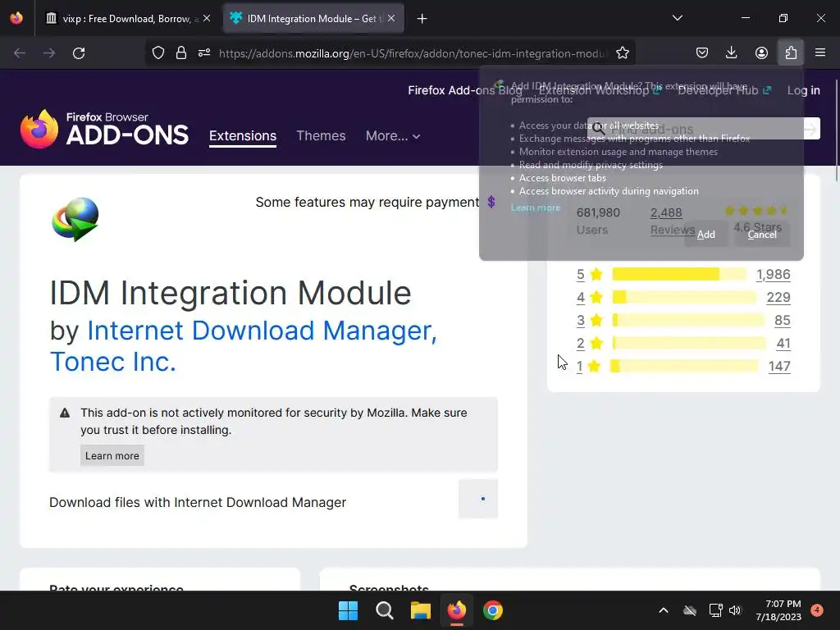This screenshot has height=630, width=840.
Task: Click the volume speaker tray icon
Action: pos(735,610)
